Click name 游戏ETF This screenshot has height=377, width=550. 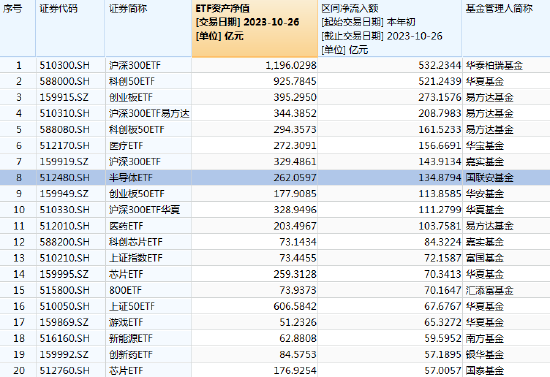(x=126, y=322)
